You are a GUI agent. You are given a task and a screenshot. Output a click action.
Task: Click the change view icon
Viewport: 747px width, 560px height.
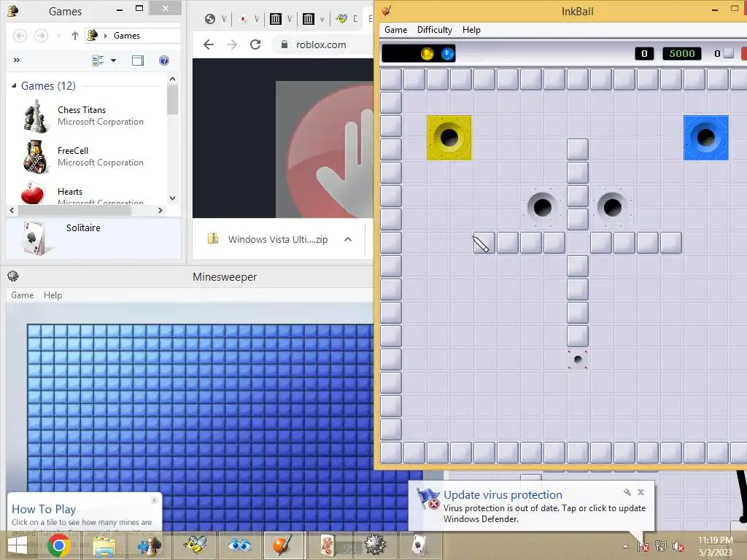[x=98, y=61]
